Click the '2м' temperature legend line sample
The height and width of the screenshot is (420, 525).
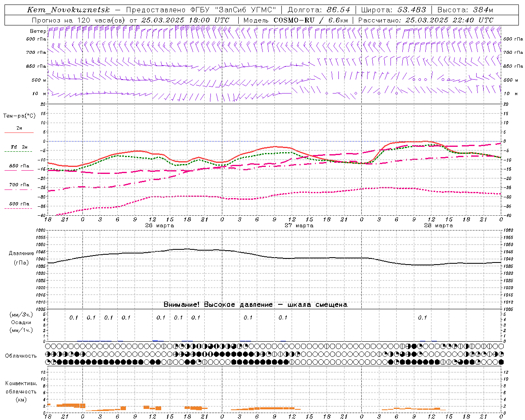19,132
